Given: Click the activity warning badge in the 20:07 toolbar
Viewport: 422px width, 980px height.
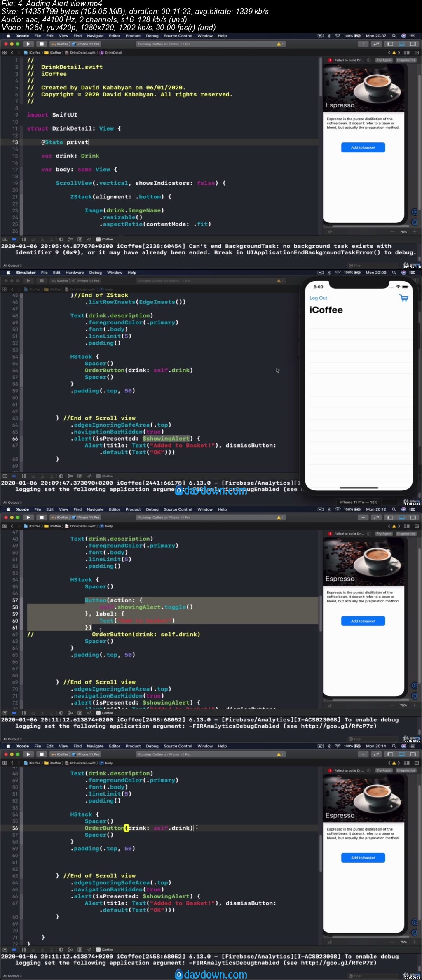Looking at the screenshot, I should click(279, 44).
